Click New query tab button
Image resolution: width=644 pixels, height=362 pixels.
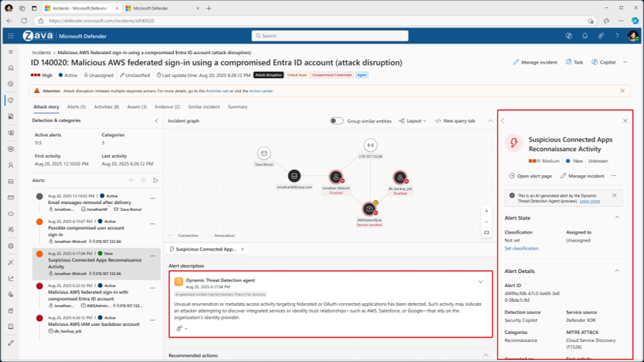click(x=455, y=120)
